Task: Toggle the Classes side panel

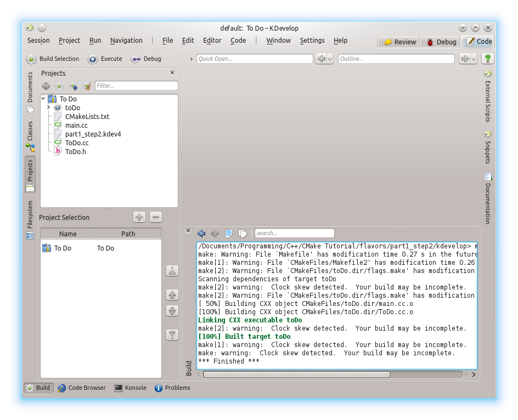Action: point(30,136)
